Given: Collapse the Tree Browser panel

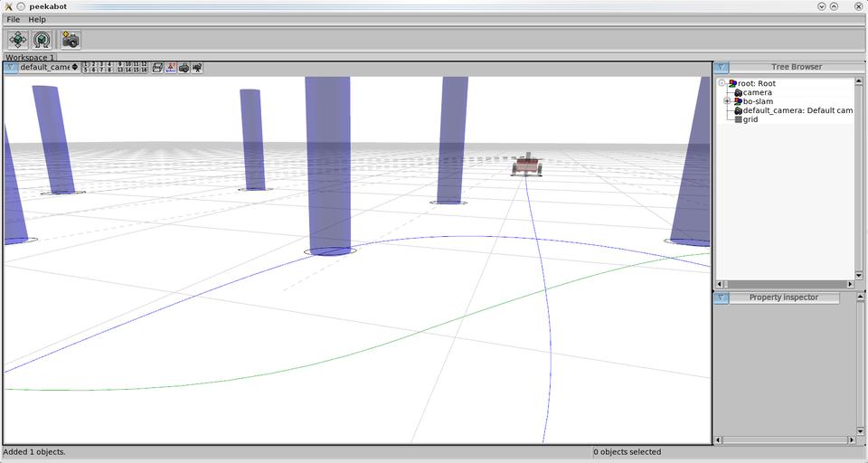Looking at the screenshot, I should tap(721, 67).
